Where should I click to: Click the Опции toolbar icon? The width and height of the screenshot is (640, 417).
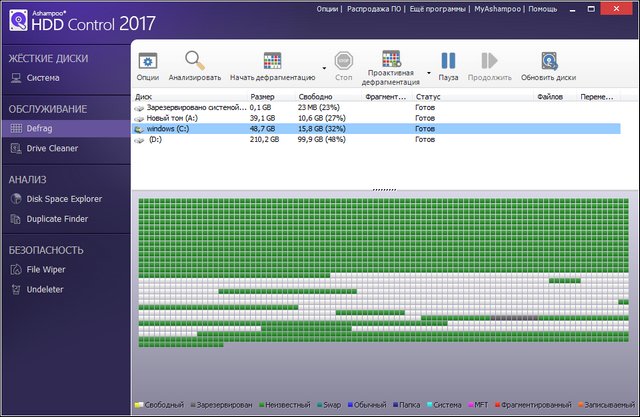[148, 61]
